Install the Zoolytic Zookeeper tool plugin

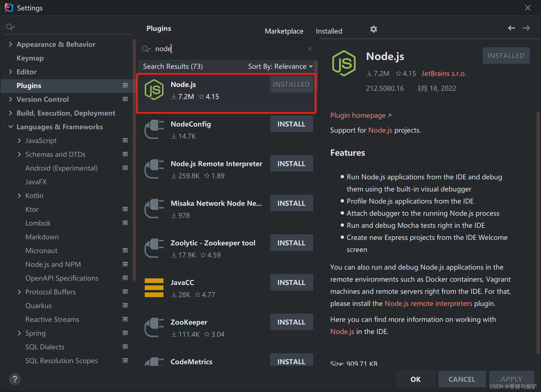(x=291, y=243)
